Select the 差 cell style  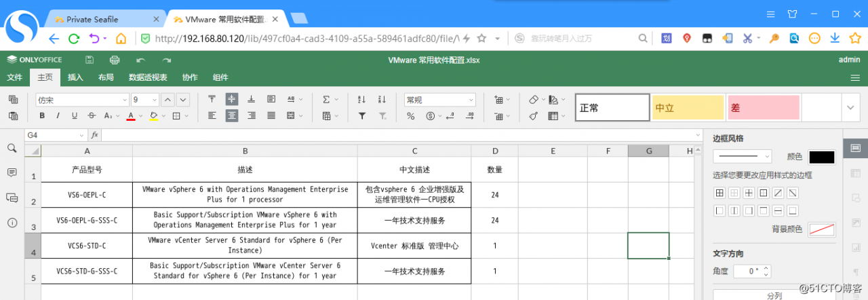tap(763, 107)
